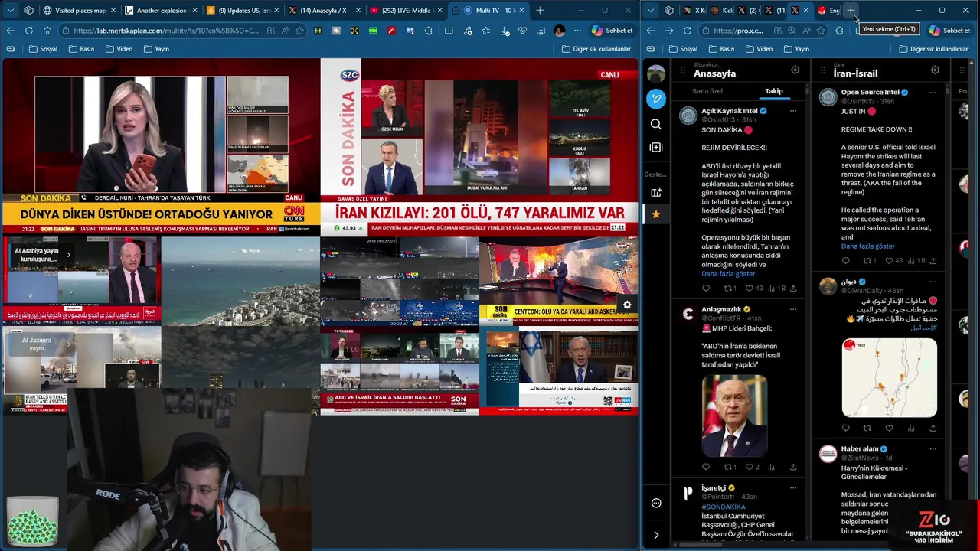Refresh the Multi TV page
Viewport: 980px width, 551px height.
click(28, 31)
